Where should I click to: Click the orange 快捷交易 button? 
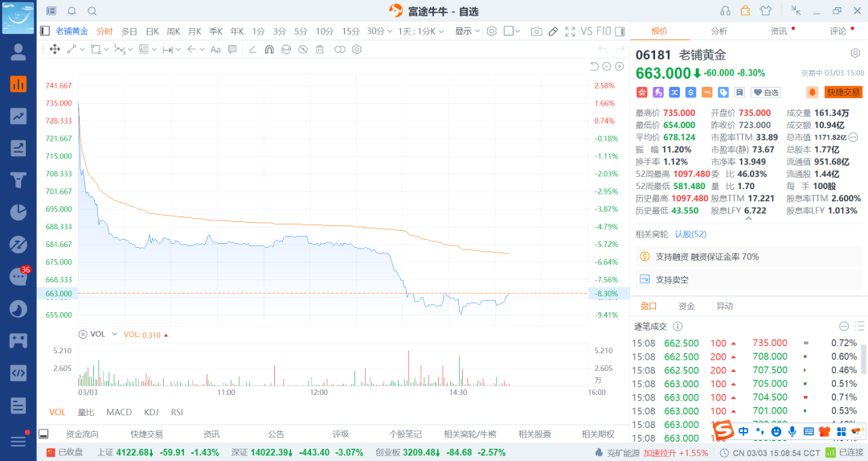(844, 92)
